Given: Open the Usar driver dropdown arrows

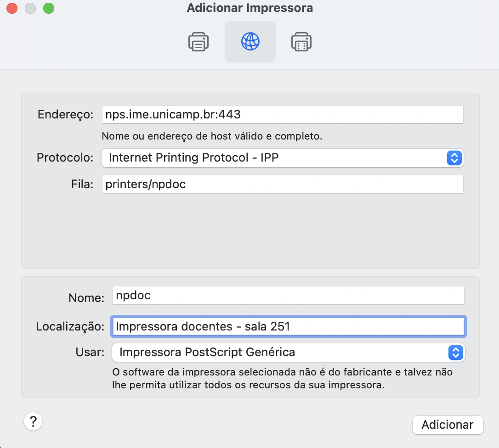Looking at the screenshot, I should pos(456,353).
